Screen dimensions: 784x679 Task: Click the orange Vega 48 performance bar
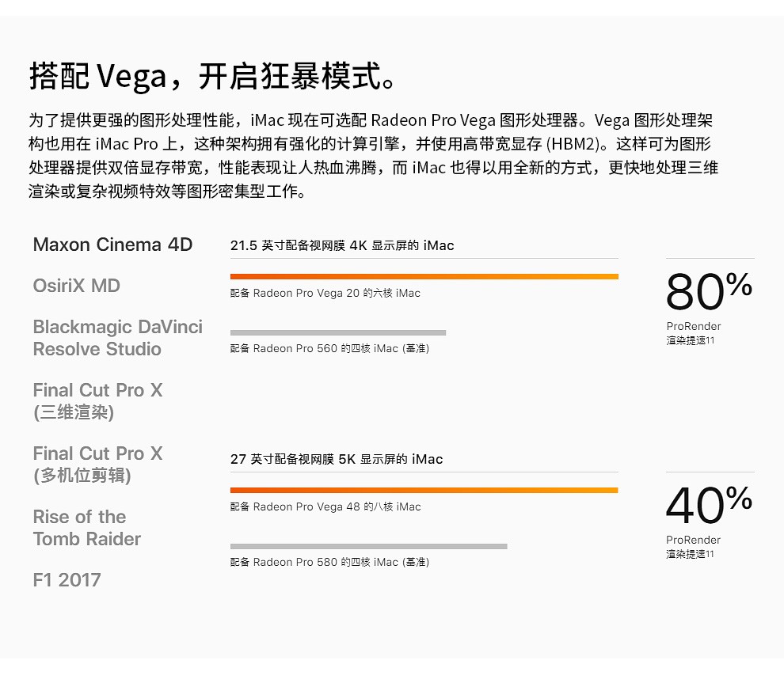[x=424, y=490]
